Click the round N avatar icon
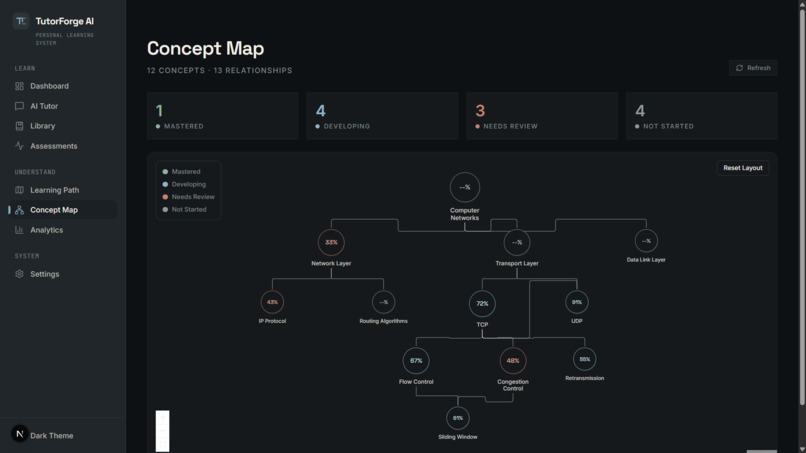The height and width of the screenshot is (453, 806). (x=20, y=434)
